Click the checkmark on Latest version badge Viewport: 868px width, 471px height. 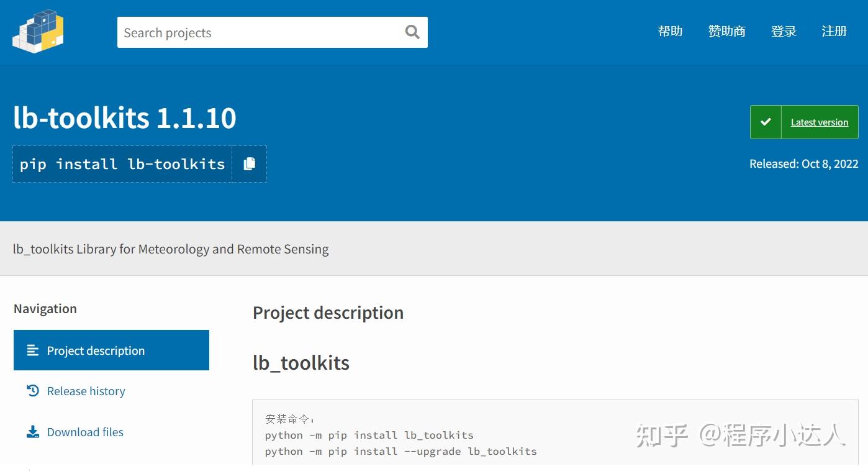coord(766,122)
